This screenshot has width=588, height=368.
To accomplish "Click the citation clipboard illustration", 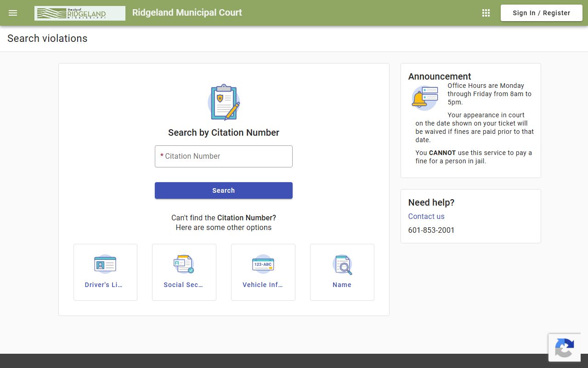I will click(x=224, y=102).
